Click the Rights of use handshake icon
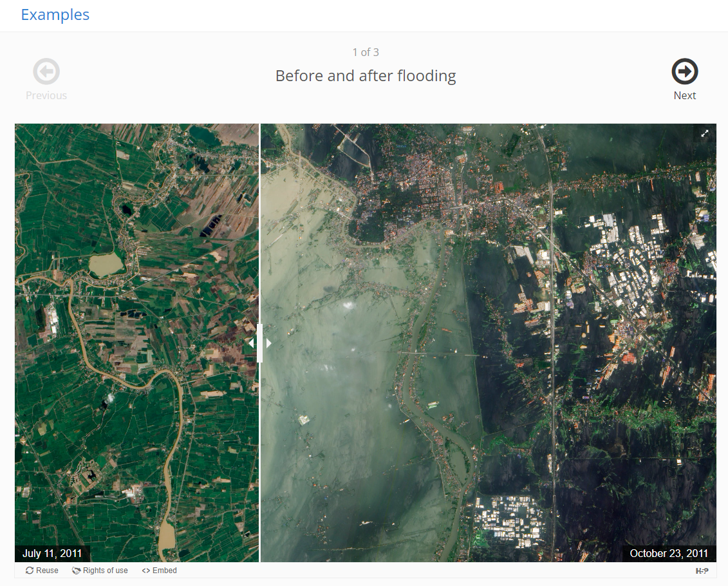The height and width of the screenshot is (586, 728). 76,570
